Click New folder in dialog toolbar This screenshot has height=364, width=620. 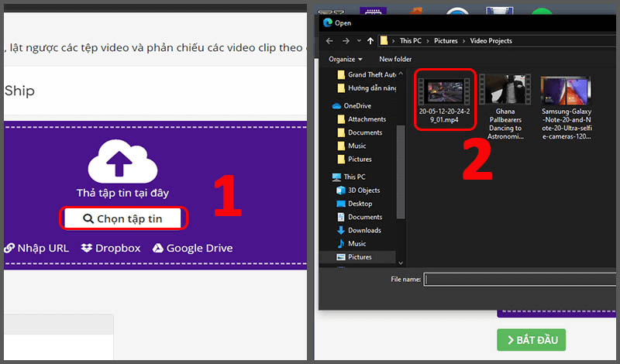coord(395,59)
